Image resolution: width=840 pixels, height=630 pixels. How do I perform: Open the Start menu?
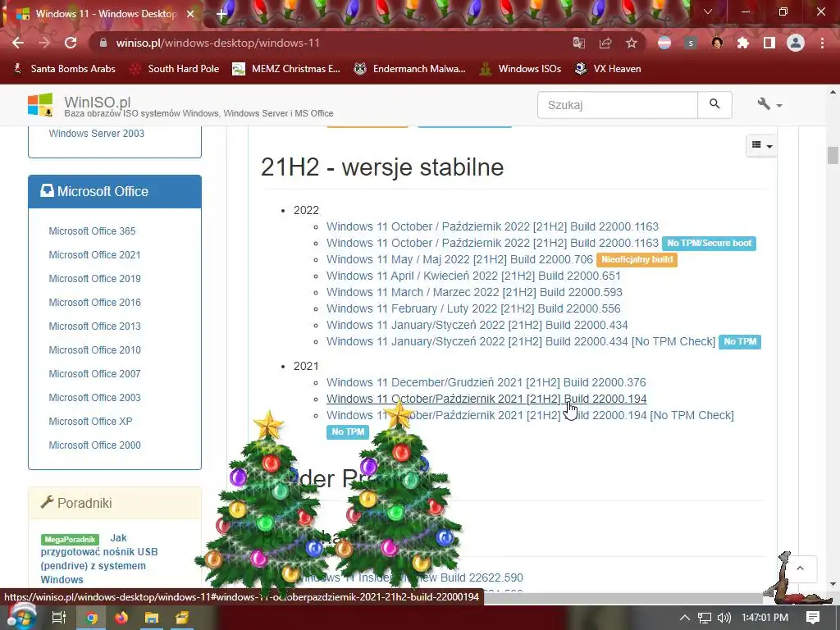coord(21,617)
